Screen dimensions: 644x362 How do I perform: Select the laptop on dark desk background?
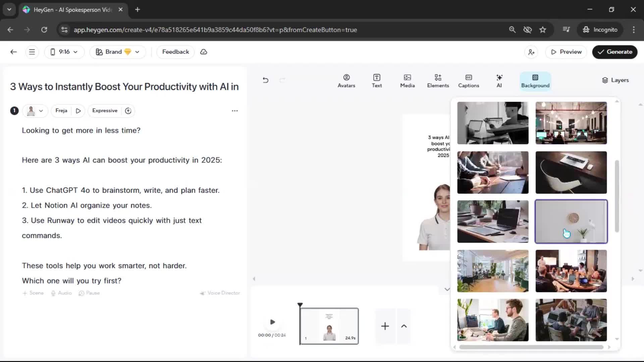(571, 172)
